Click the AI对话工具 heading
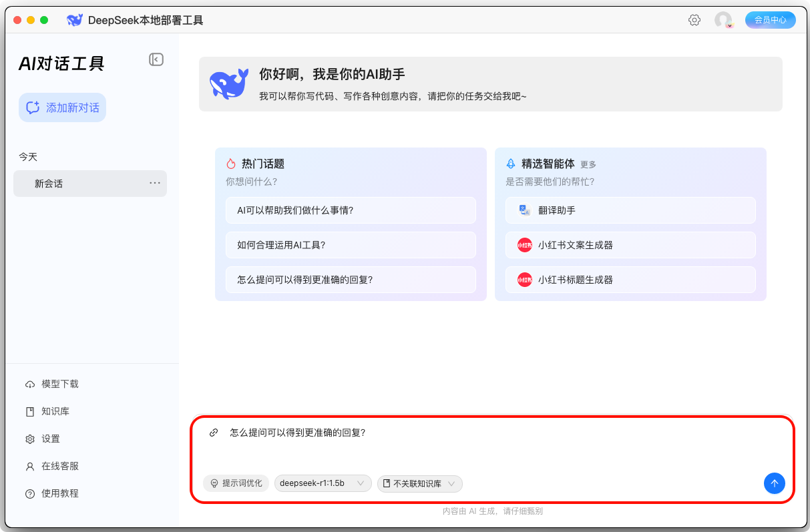The height and width of the screenshot is (532, 810). (61, 63)
